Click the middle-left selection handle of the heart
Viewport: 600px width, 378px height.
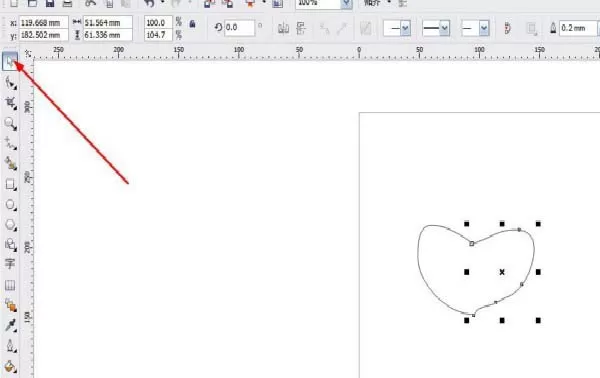[x=466, y=272]
